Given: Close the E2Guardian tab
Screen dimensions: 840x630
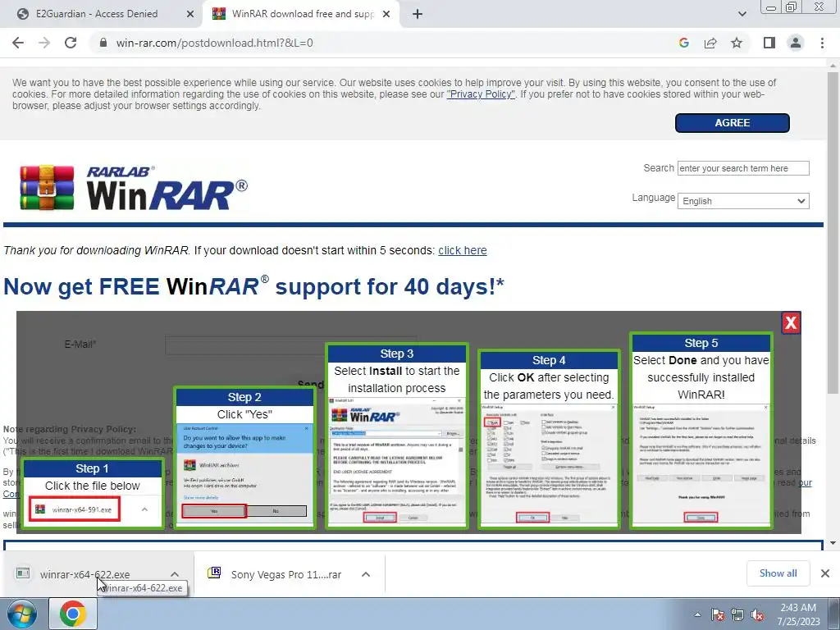Looking at the screenshot, I should point(190,14).
